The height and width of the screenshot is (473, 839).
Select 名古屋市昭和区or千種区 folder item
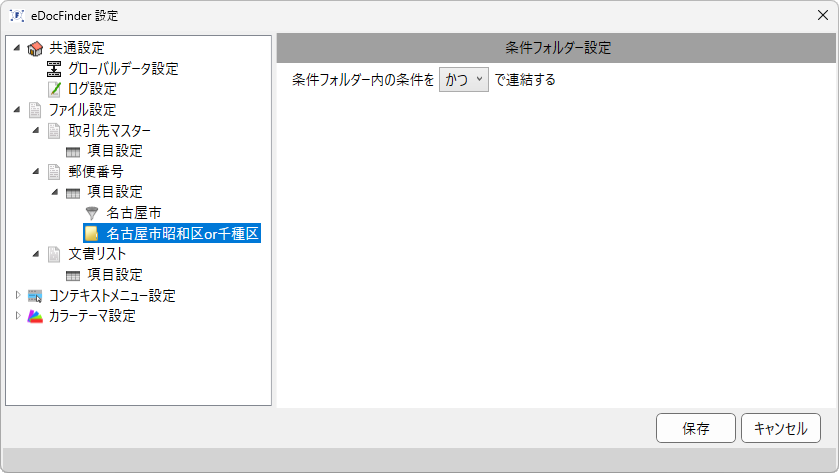pos(182,233)
